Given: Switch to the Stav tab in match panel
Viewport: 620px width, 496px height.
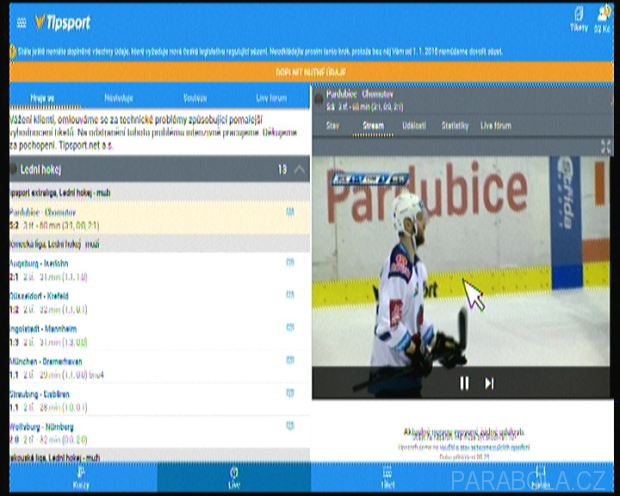Looking at the screenshot, I should click(333, 126).
